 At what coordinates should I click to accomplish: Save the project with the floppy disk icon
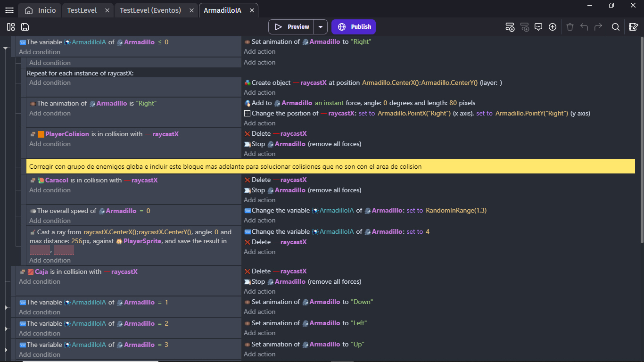[x=24, y=27]
